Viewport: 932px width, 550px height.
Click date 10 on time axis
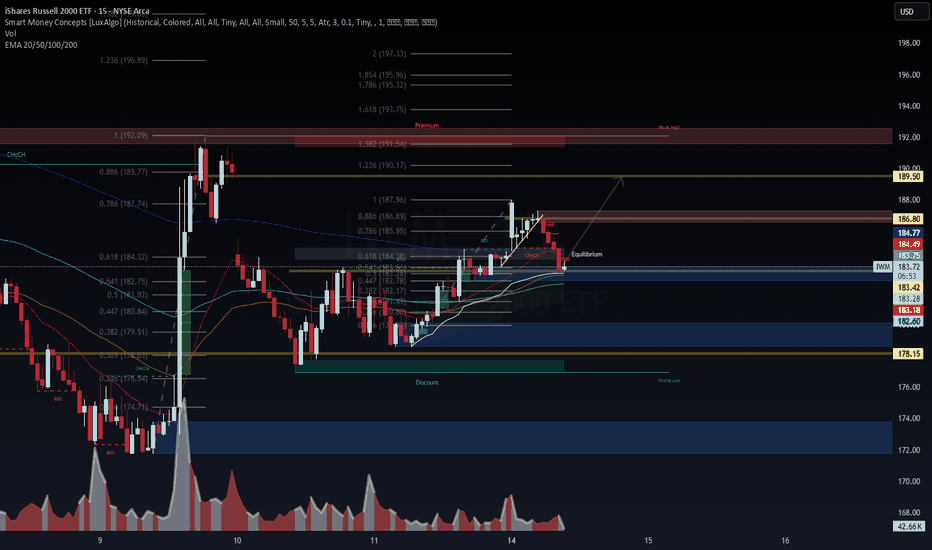(237, 540)
